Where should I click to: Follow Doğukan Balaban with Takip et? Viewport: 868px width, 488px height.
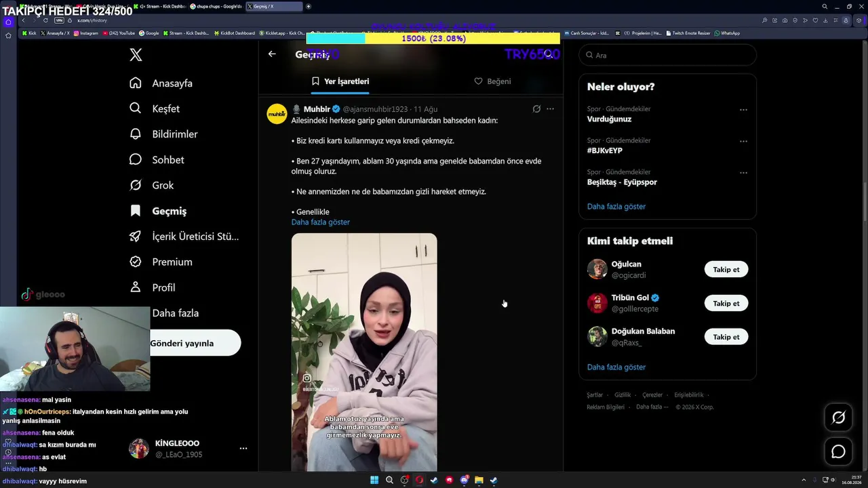pyautogui.click(x=726, y=337)
